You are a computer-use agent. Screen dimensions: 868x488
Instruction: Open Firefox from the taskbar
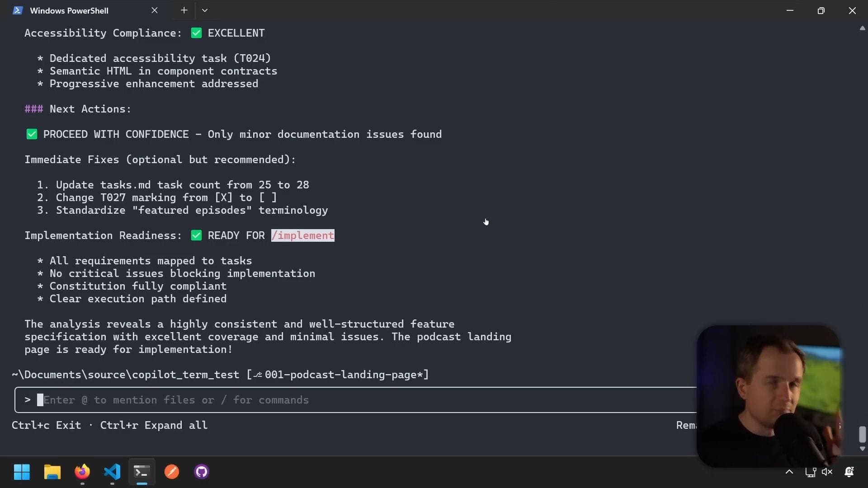pyautogui.click(x=82, y=472)
